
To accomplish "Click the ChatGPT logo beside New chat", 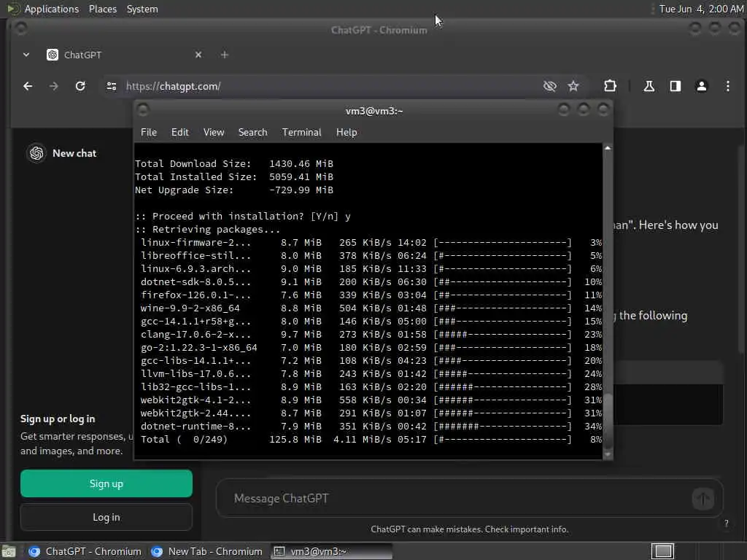I will pyautogui.click(x=36, y=153).
